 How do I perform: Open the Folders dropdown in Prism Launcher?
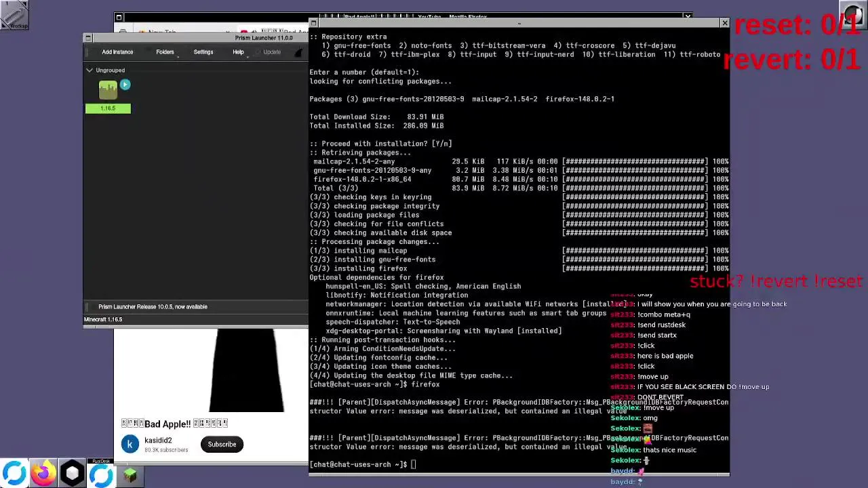coord(165,52)
